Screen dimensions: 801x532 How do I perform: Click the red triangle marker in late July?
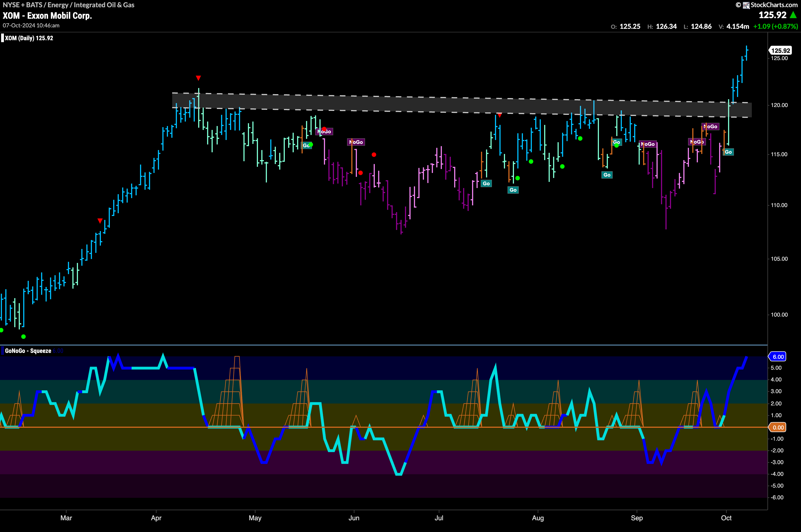[x=500, y=116]
